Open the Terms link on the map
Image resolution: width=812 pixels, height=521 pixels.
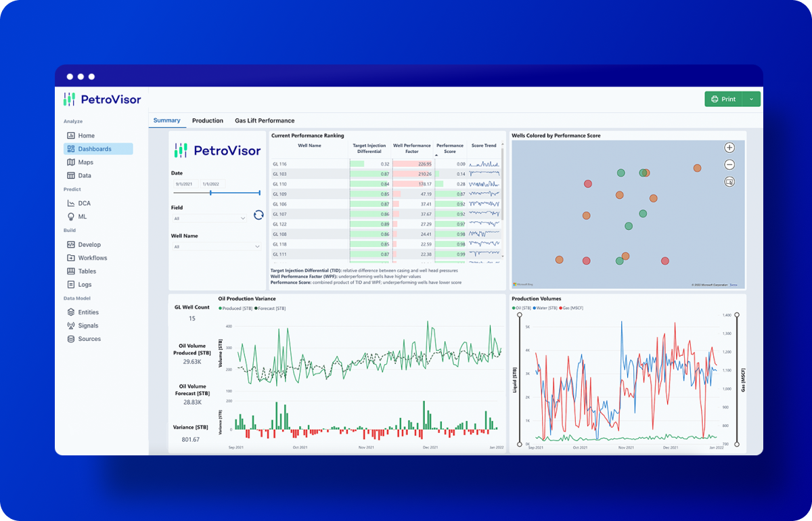[x=734, y=285]
